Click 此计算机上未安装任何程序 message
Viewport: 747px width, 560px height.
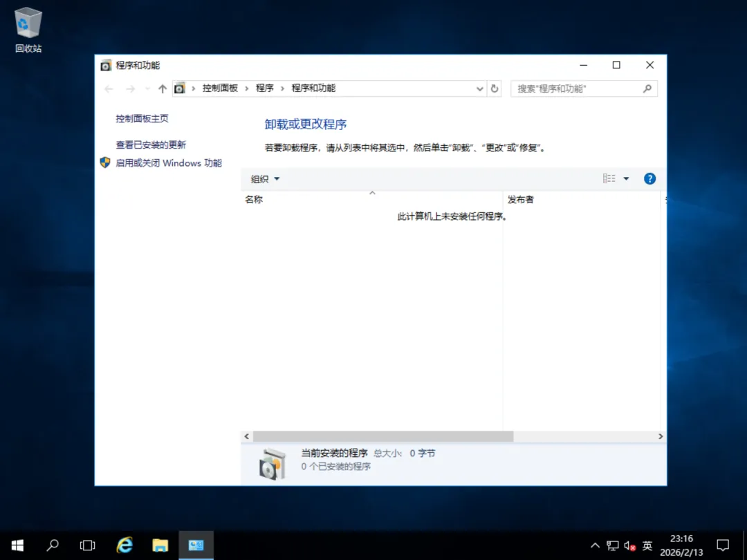click(452, 216)
